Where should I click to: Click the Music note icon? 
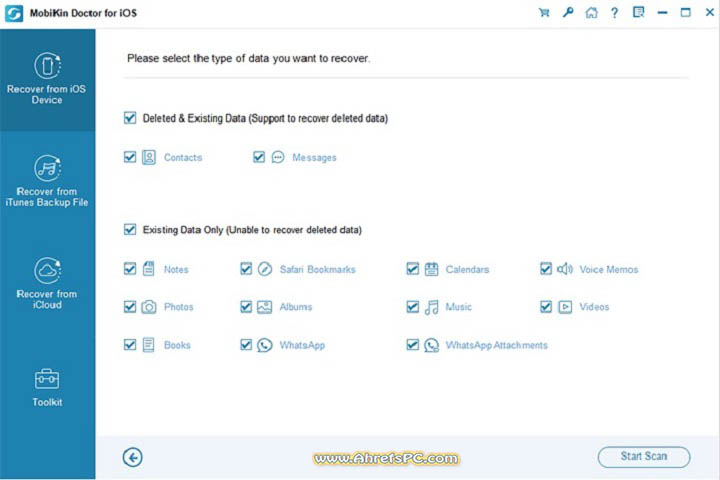pos(432,307)
